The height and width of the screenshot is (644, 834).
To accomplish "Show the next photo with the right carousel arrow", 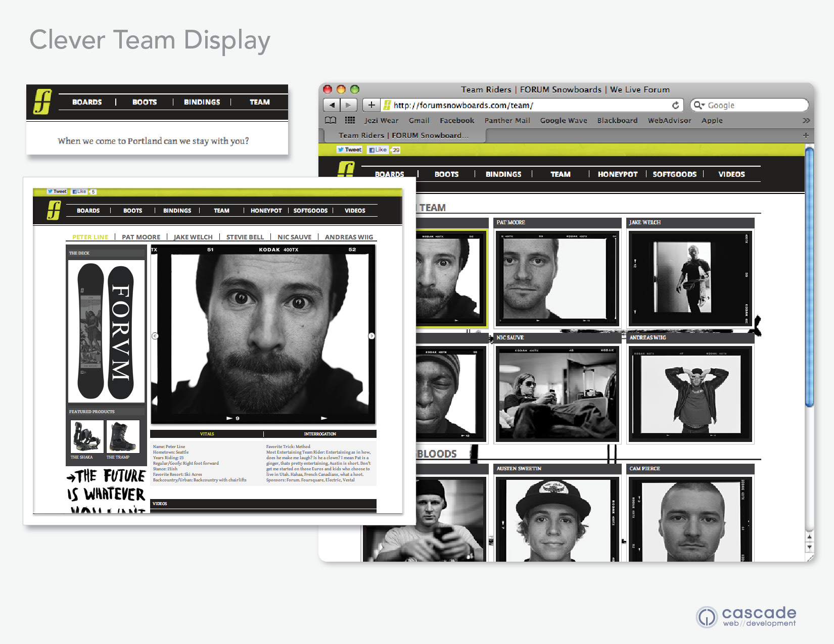I will coord(372,336).
